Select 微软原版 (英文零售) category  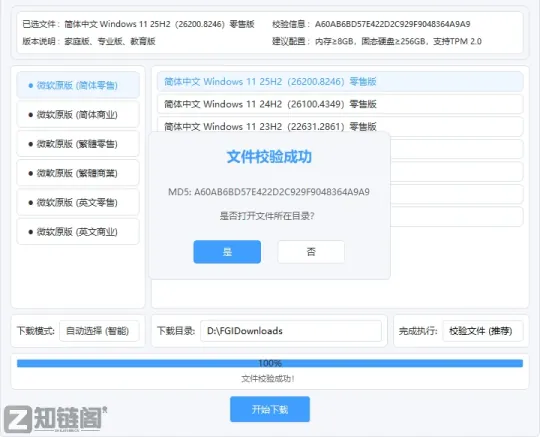78,202
